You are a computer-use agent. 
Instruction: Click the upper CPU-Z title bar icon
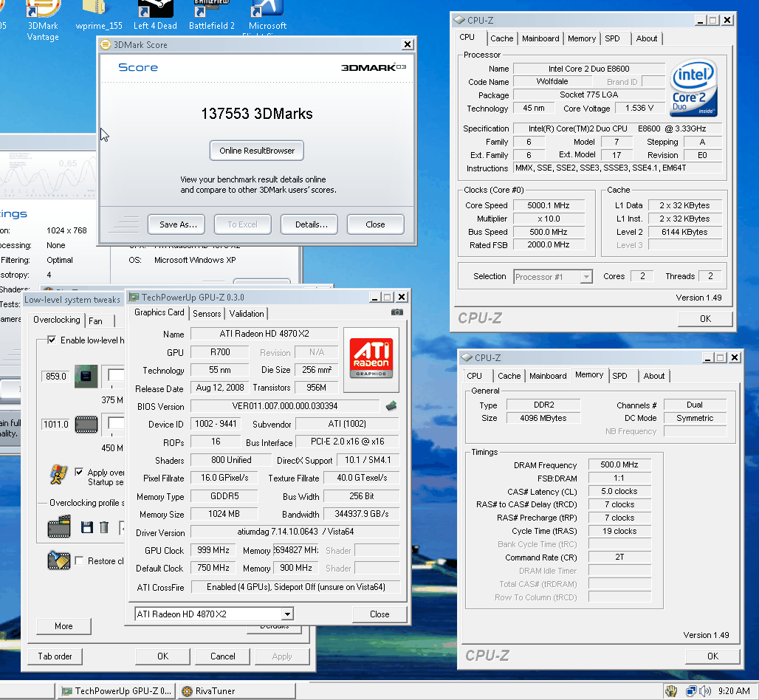[x=459, y=21]
